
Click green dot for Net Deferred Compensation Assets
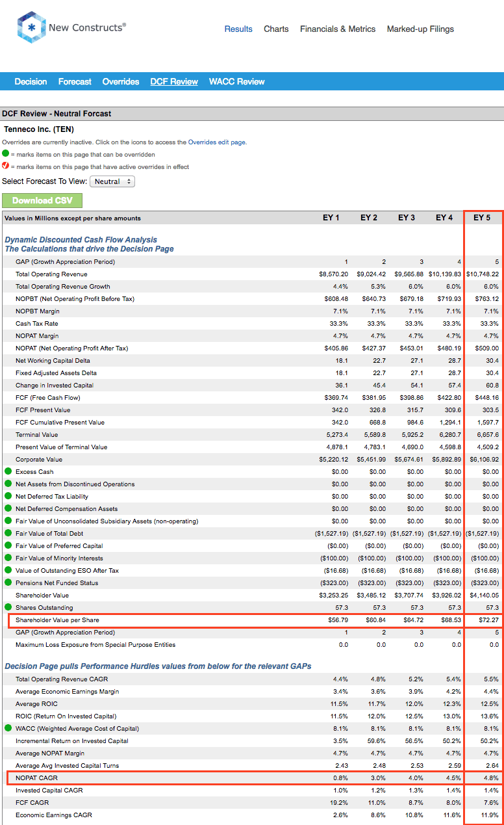pos(8,508)
